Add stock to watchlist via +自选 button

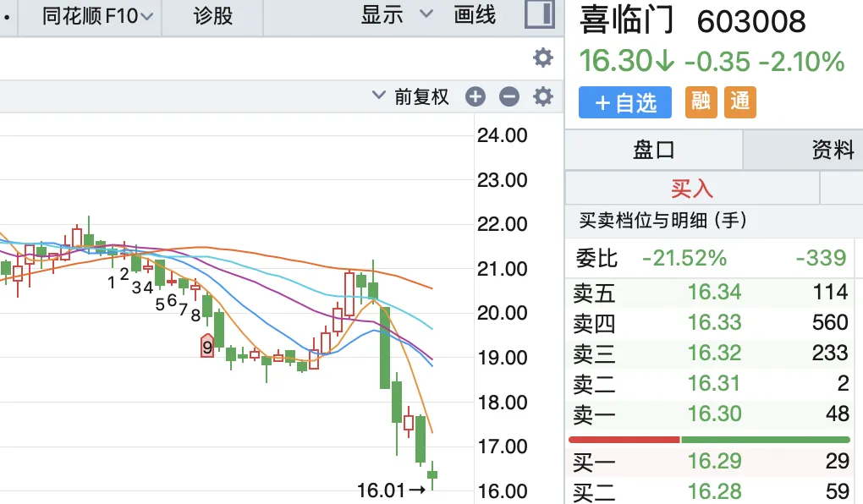click(x=624, y=101)
